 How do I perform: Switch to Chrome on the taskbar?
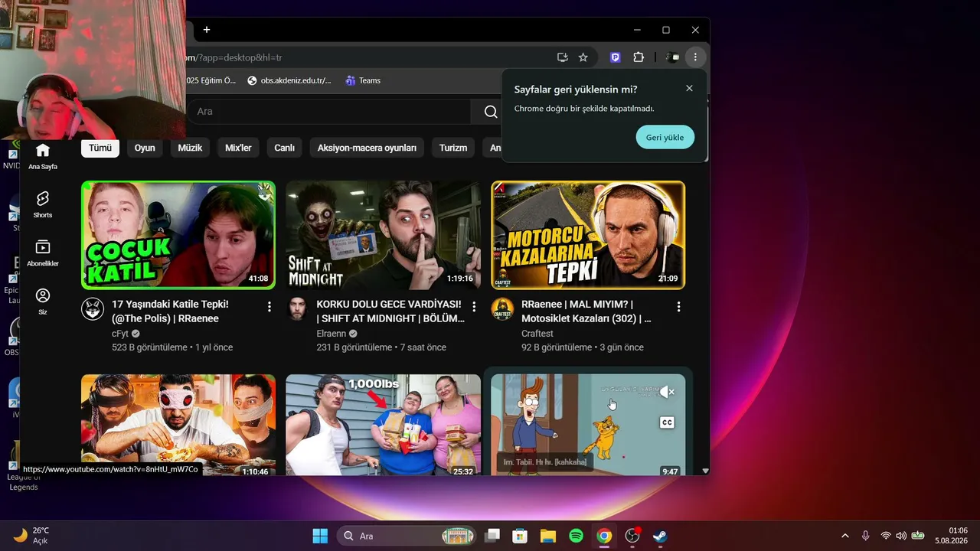pyautogui.click(x=604, y=536)
